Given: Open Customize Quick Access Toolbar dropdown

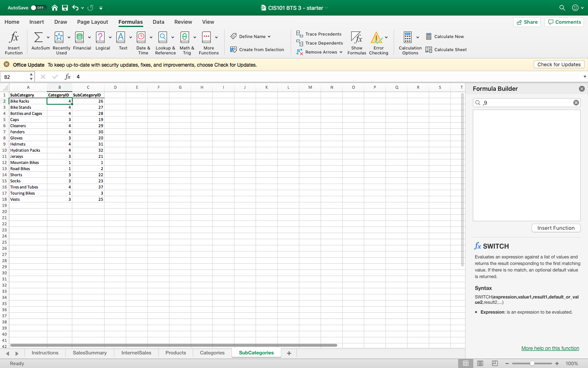Looking at the screenshot, I should (x=101, y=8).
